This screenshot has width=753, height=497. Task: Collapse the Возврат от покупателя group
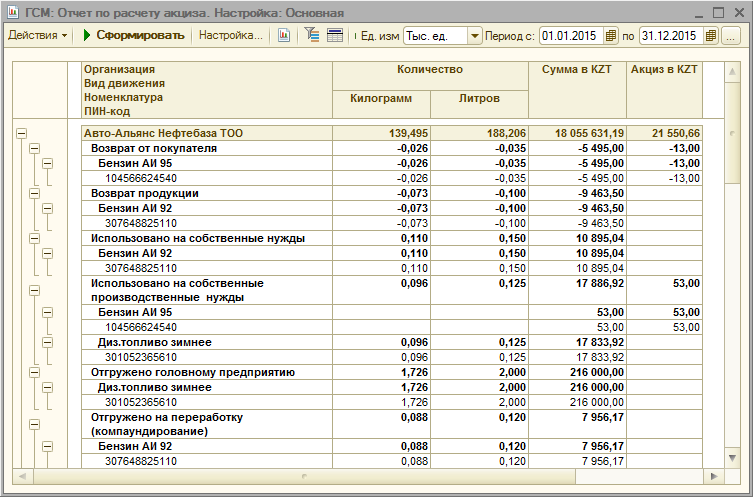pyautogui.click(x=34, y=148)
